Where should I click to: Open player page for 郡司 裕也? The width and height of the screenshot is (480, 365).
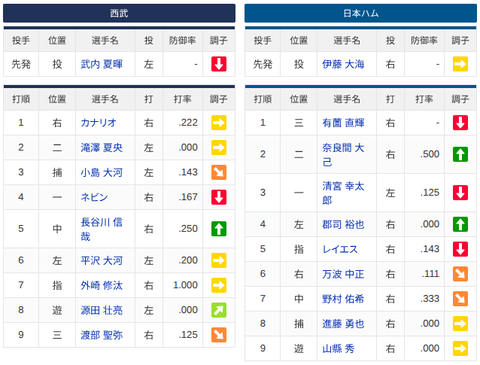[x=343, y=224]
